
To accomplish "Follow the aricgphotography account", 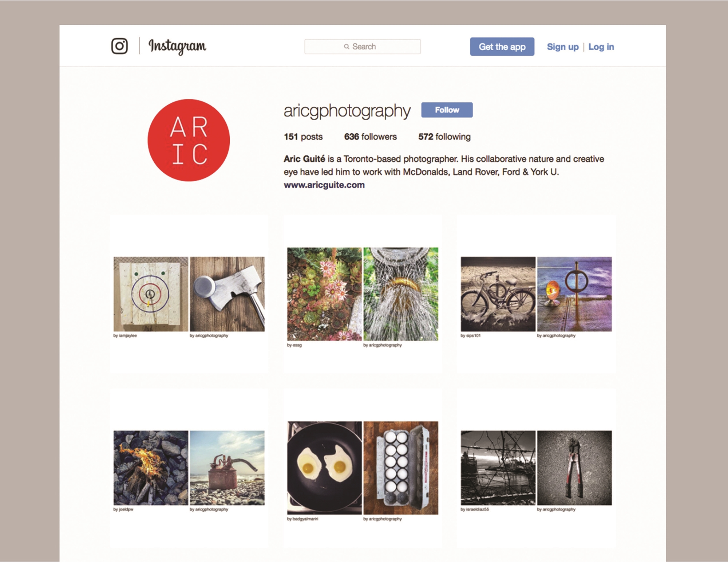I will tap(447, 110).
